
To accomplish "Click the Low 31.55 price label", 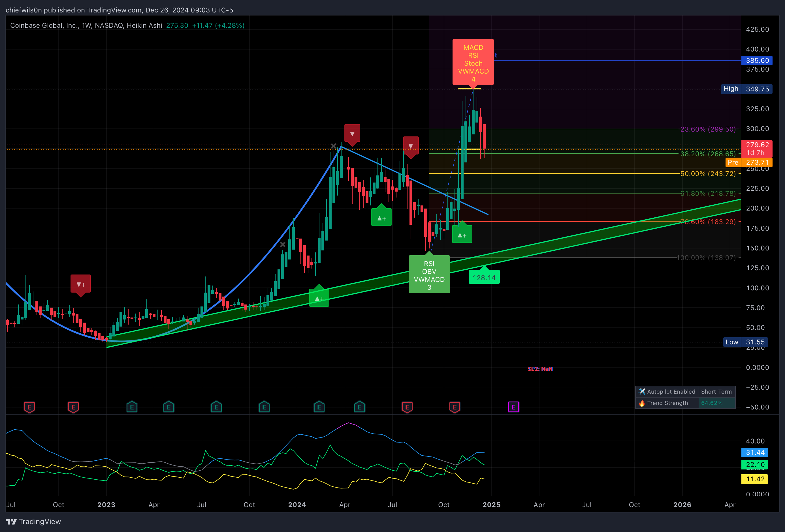I will 745,342.
